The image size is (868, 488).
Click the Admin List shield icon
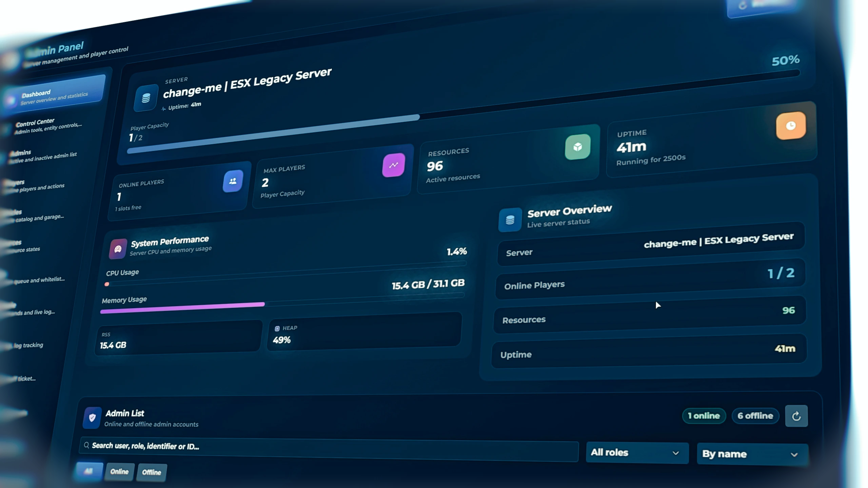point(92,418)
